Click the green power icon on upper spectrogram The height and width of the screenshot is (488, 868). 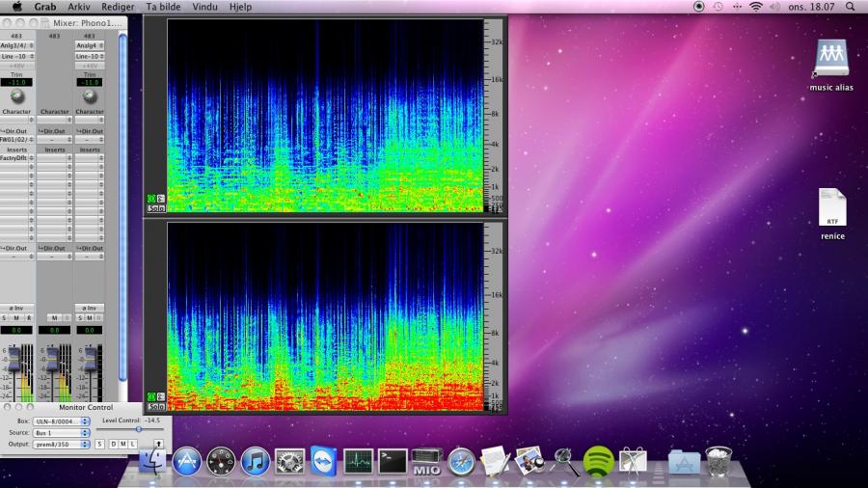150,199
